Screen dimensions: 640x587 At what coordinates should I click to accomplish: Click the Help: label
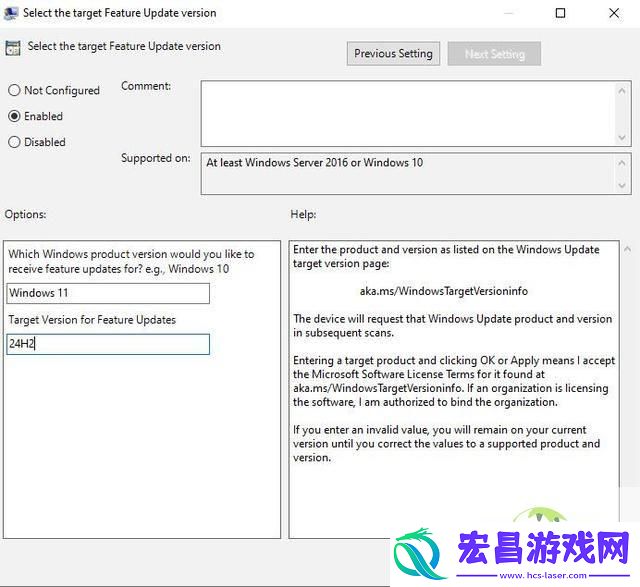303,214
